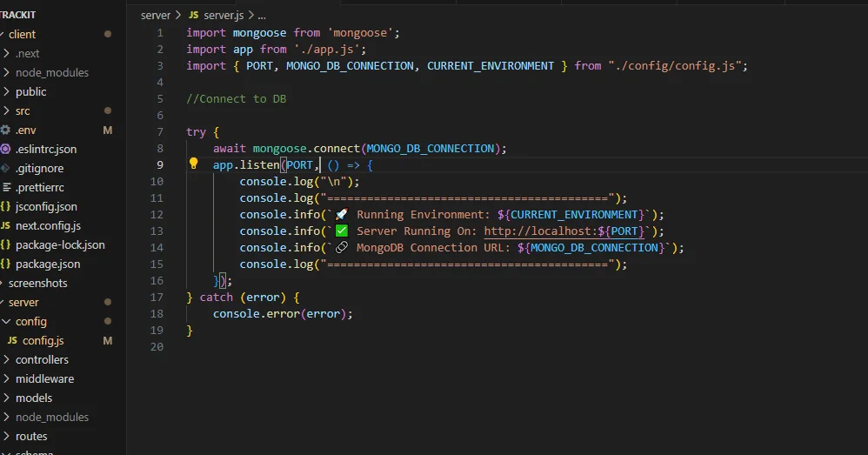The height and width of the screenshot is (455, 868).
Task: Expand the src folder
Action: (22, 110)
